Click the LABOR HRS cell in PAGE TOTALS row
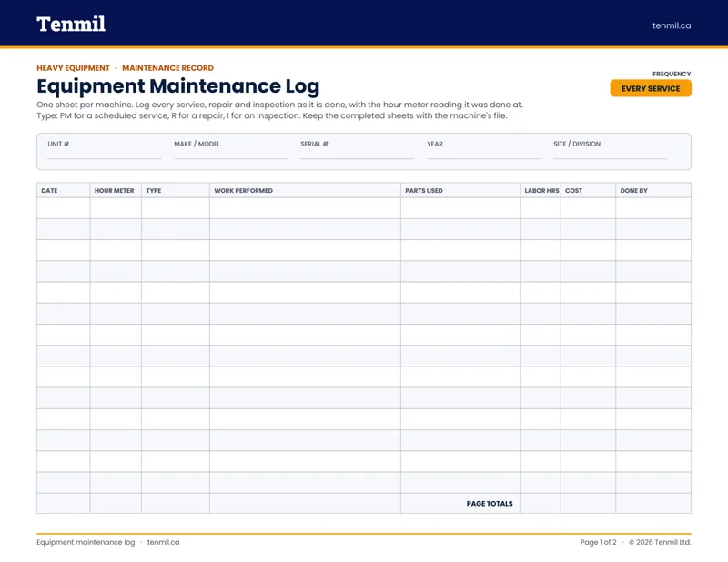This screenshot has height=562, width=728. coord(541,503)
